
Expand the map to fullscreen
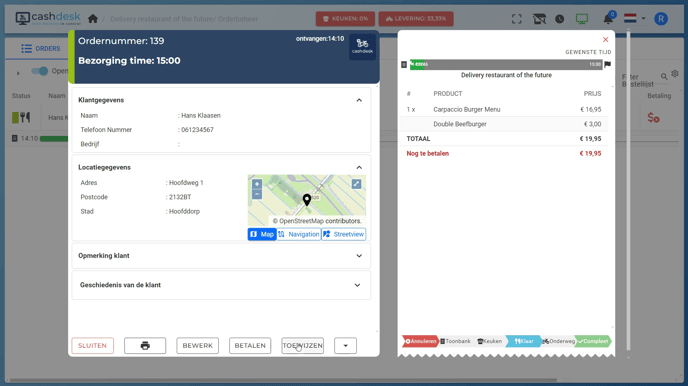pyautogui.click(x=356, y=184)
